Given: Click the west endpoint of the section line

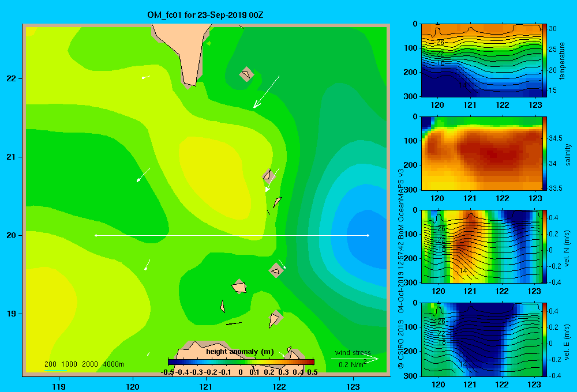Looking at the screenshot, I should coord(96,235).
